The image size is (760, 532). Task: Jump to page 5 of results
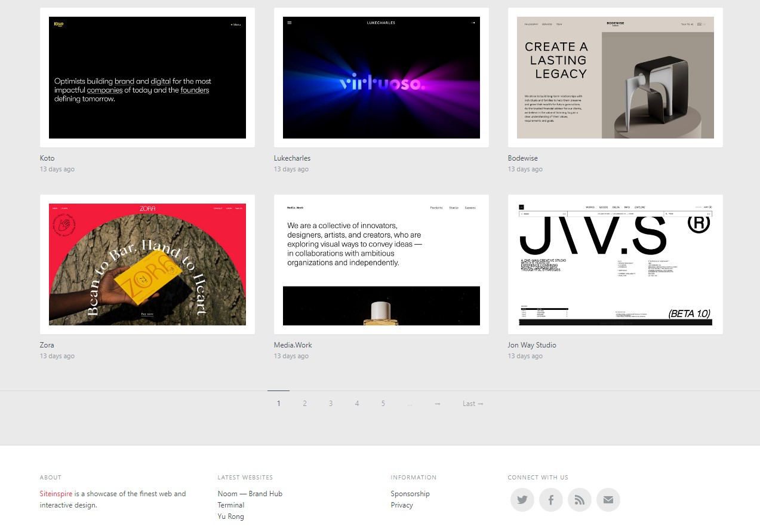383,403
